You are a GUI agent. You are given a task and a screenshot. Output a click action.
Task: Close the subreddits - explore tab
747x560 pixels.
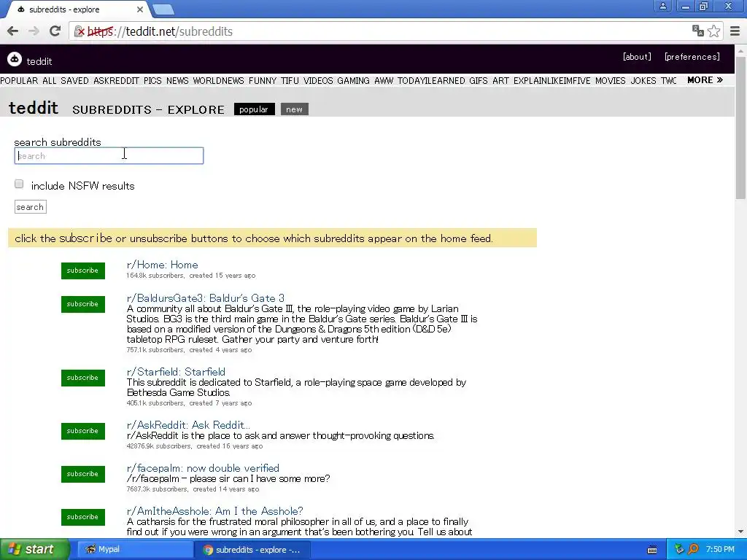tap(139, 9)
